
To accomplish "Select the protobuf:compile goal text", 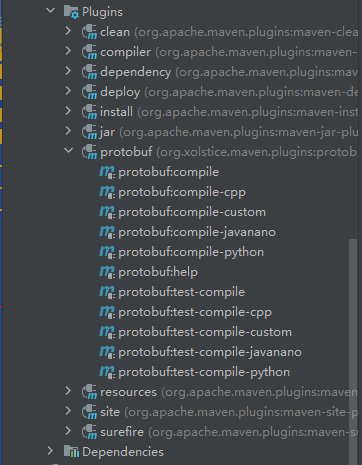I will coord(169,172).
